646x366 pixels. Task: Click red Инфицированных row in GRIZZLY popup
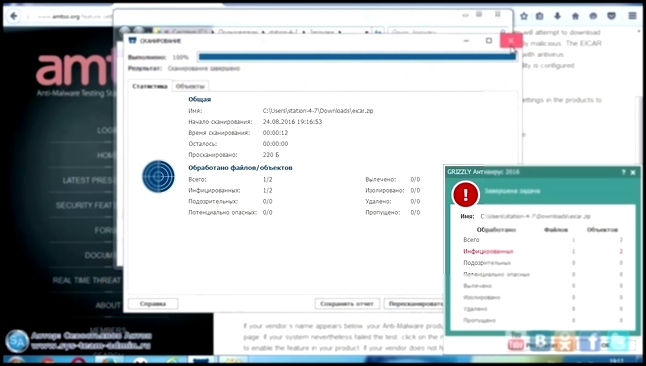tap(543, 251)
